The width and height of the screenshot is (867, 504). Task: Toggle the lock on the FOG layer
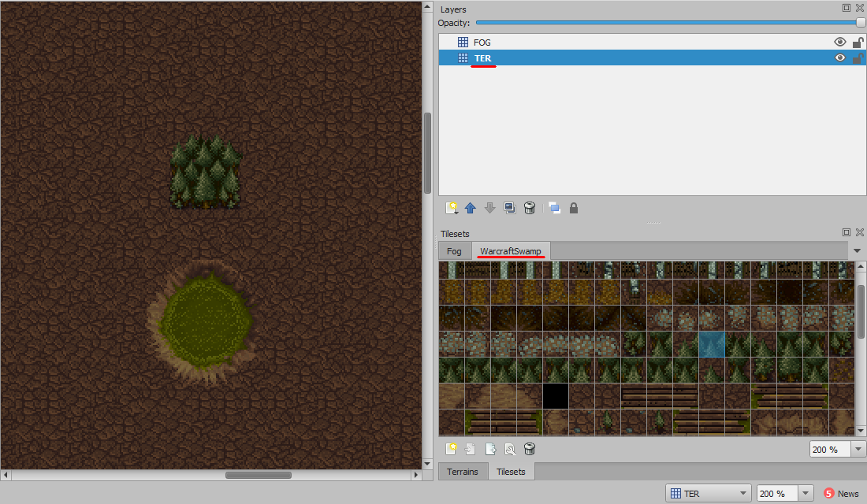[x=858, y=42]
